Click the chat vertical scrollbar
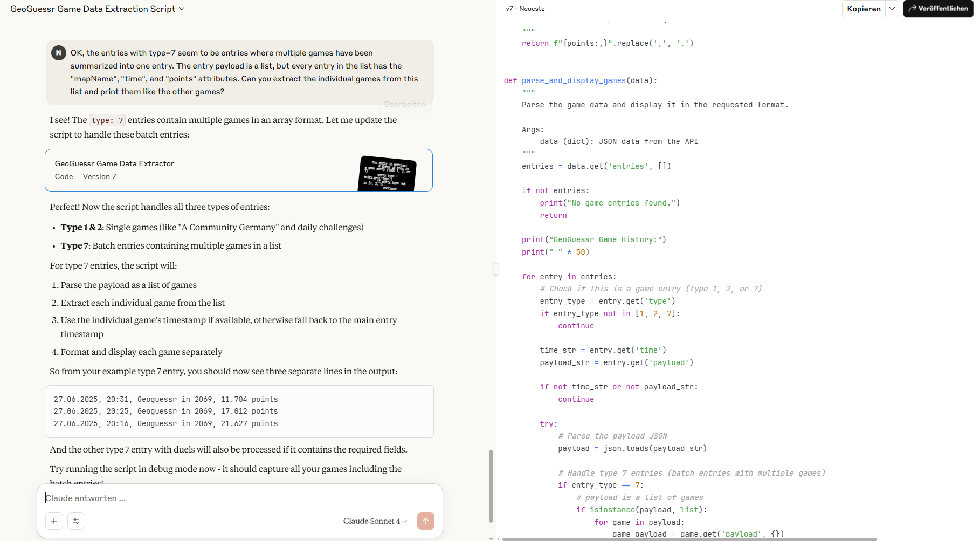Viewport: 980px width, 541px height. click(x=491, y=485)
